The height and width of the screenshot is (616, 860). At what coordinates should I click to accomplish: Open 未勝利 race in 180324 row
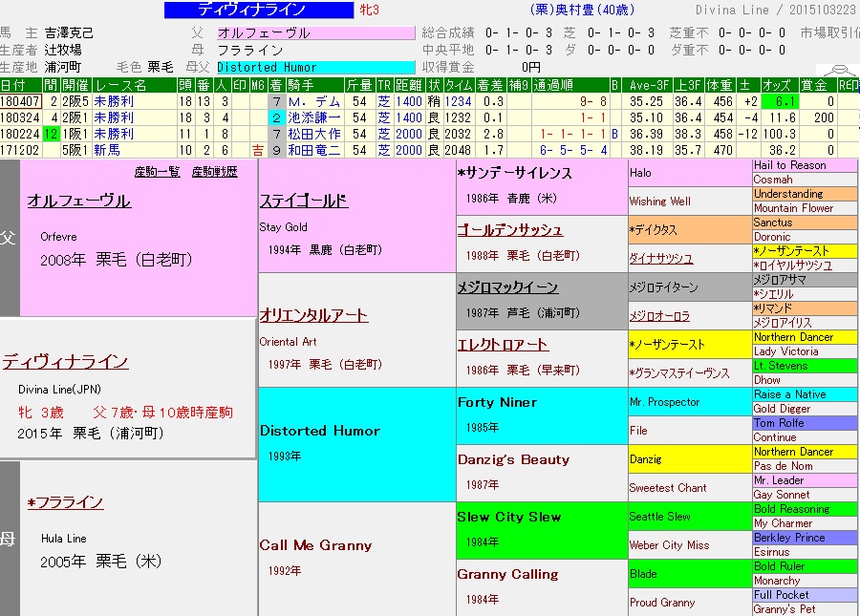tap(114, 117)
